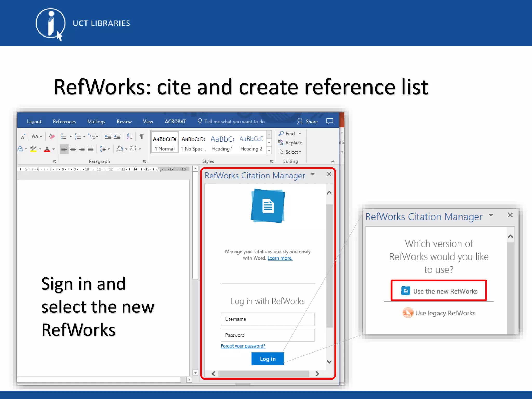Expand the Styles gallery More arrow
This screenshot has height=399, width=532.
click(269, 150)
